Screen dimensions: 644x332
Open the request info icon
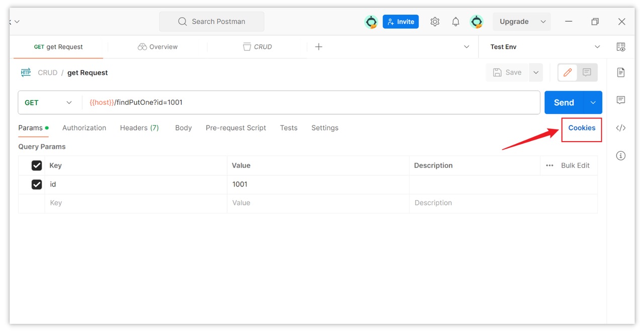click(x=621, y=156)
